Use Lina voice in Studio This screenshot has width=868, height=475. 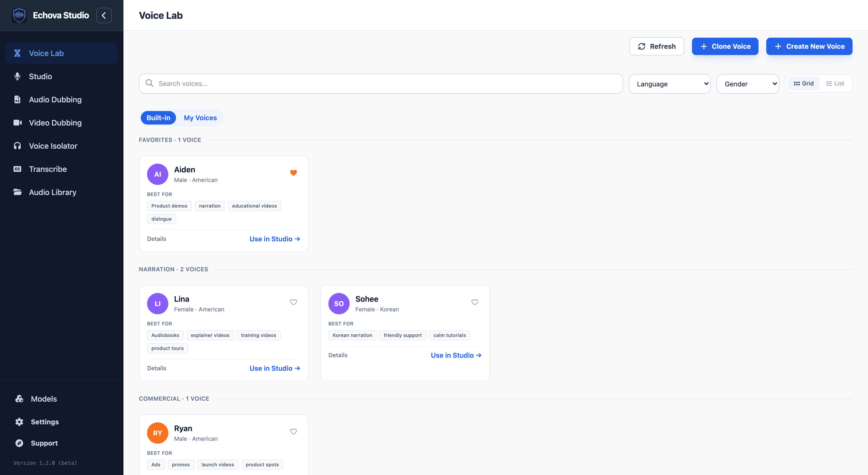pos(275,368)
